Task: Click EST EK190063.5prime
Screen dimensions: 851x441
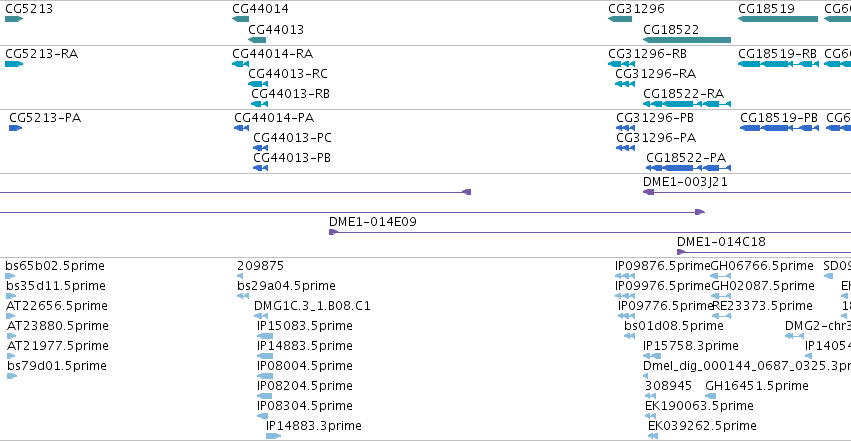Action: click(x=699, y=406)
